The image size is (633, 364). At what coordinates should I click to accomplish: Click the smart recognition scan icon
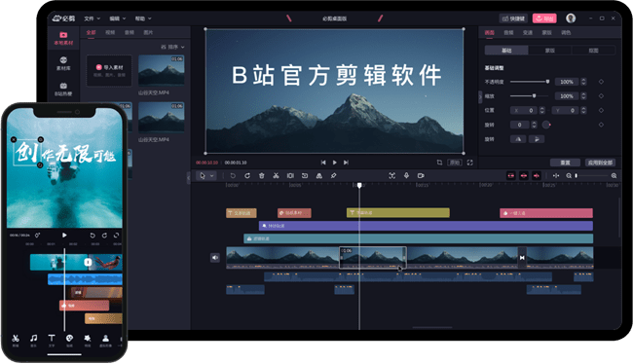(x=392, y=175)
